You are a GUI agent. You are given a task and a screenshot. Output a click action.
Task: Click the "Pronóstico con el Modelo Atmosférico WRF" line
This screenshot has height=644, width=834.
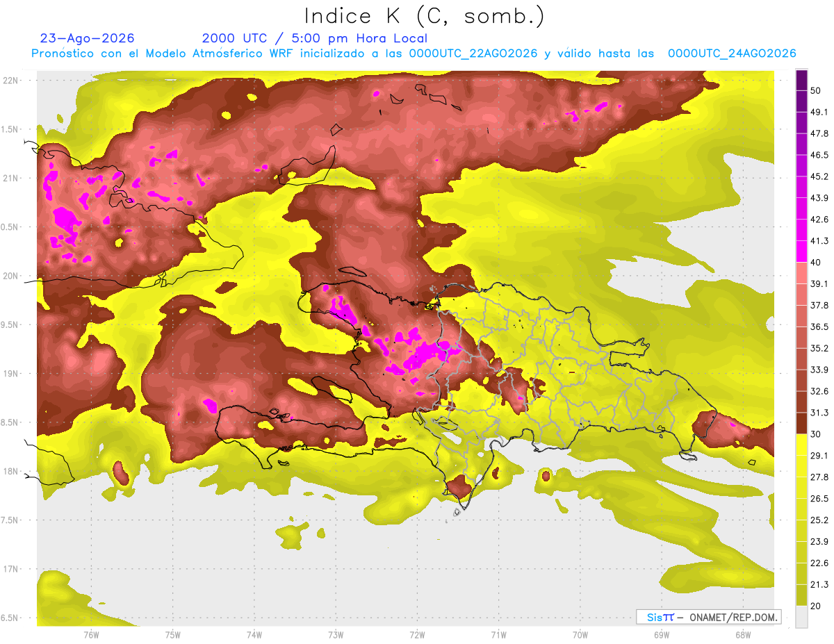coord(414,53)
